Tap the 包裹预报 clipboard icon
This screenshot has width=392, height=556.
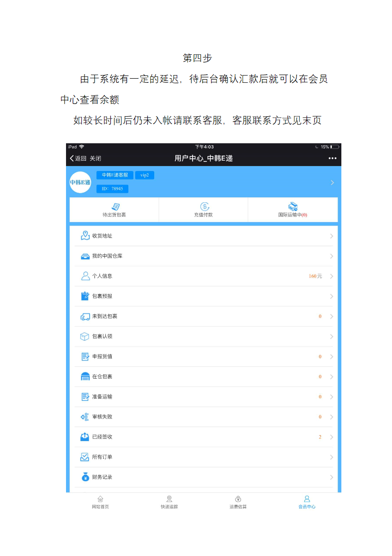(x=85, y=296)
